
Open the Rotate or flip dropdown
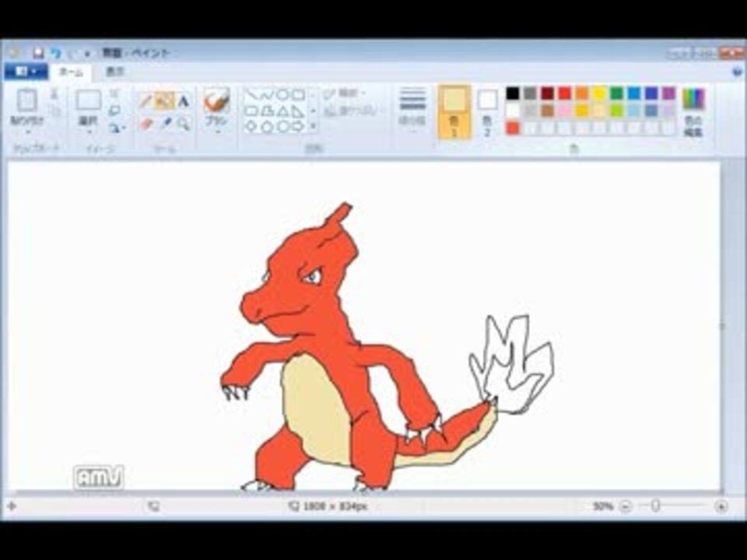(116, 128)
